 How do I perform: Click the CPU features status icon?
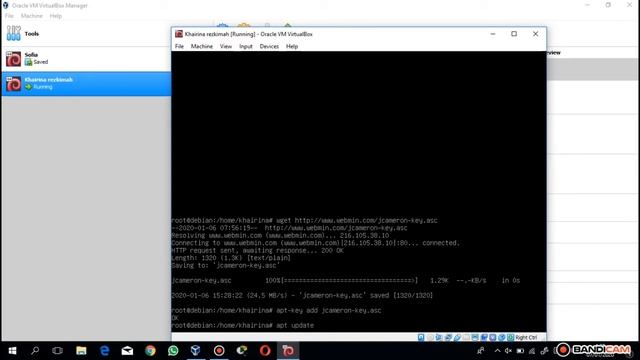click(x=493, y=338)
